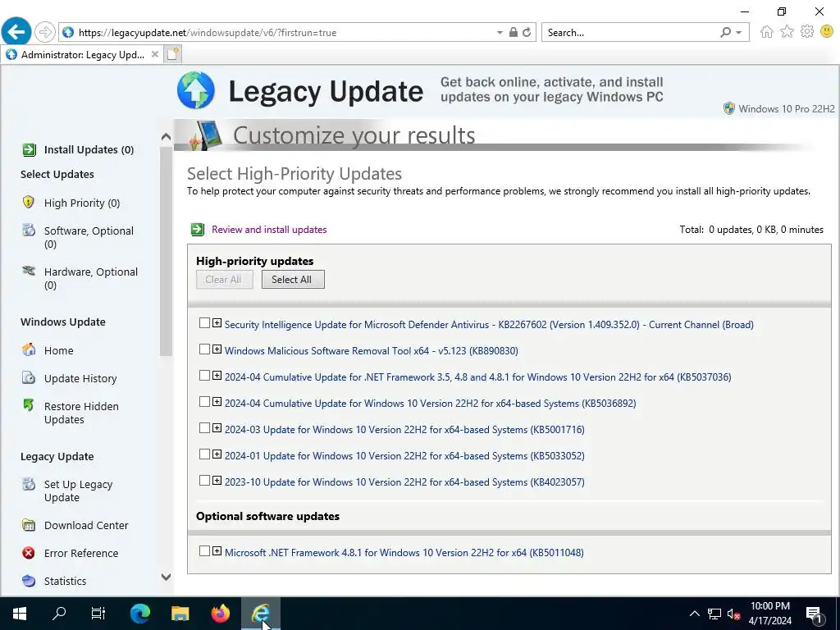Image resolution: width=840 pixels, height=630 pixels.
Task: Open the Download Center page
Action: [86, 526]
